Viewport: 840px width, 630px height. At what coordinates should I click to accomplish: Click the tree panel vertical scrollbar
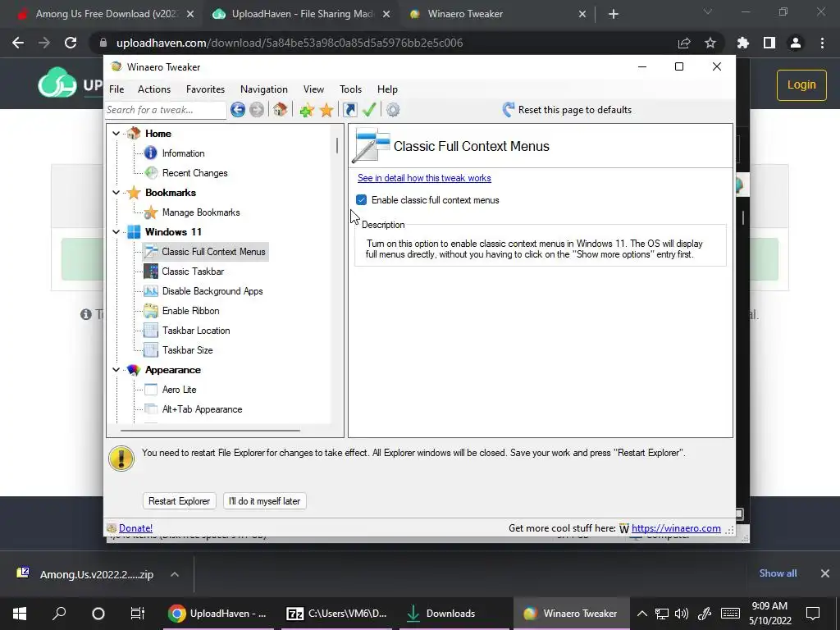click(x=337, y=144)
